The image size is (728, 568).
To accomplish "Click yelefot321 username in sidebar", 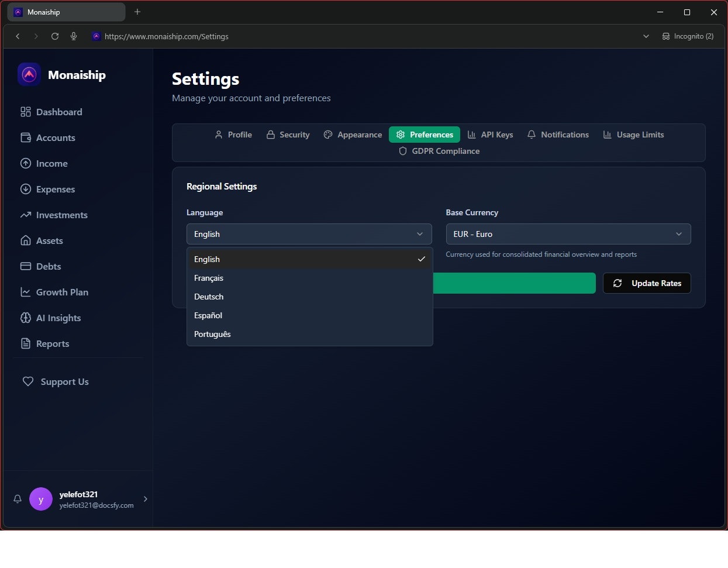I will [78, 494].
